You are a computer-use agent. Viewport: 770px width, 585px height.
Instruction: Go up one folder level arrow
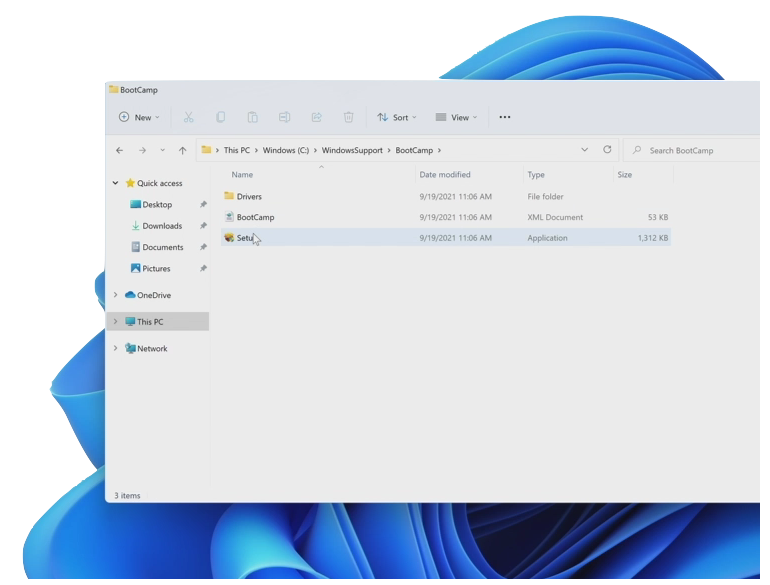coord(183,150)
